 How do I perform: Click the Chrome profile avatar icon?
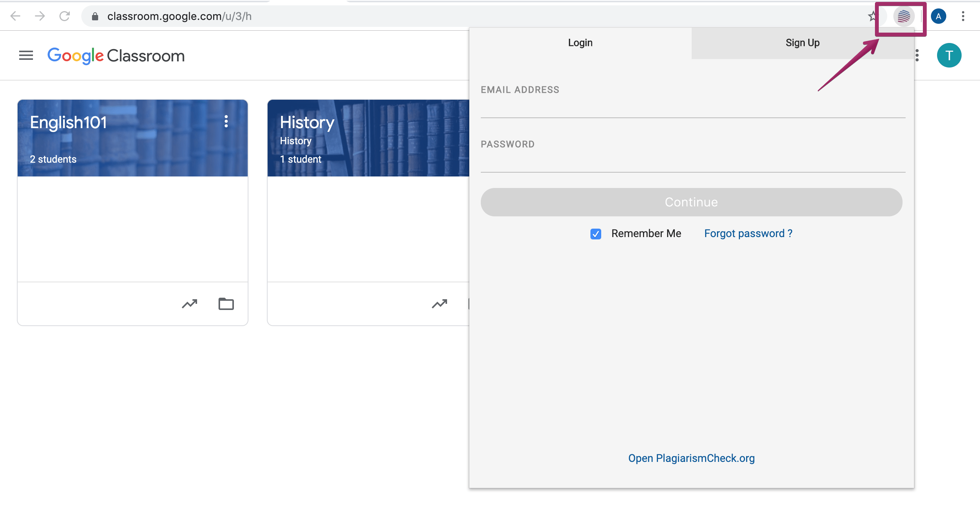[938, 16]
